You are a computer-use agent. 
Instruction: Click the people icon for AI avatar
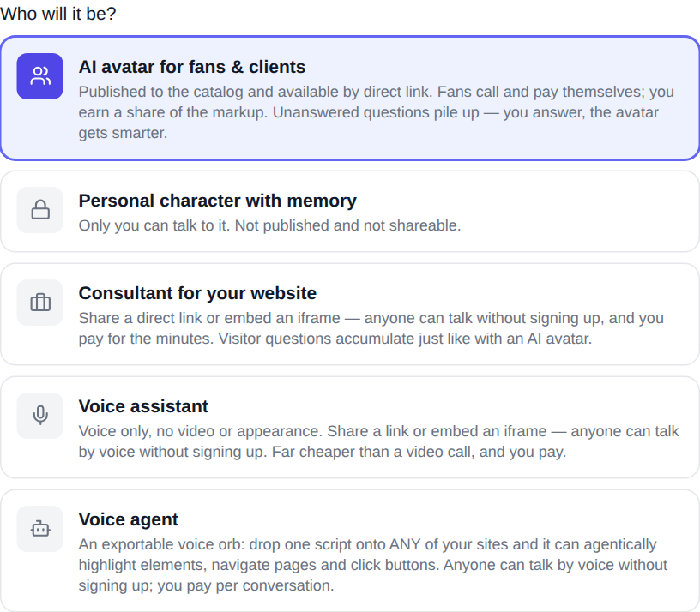(x=39, y=76)
